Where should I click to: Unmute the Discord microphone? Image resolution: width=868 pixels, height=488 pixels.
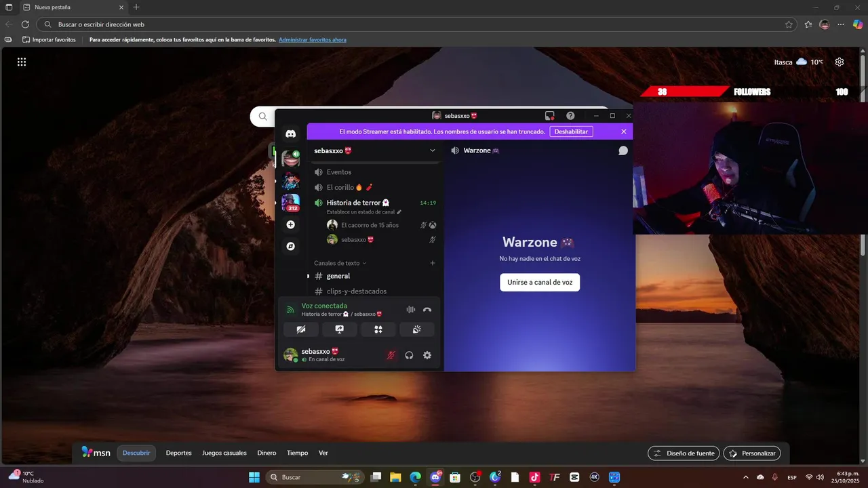pyautogui.click(x=391, y=355)
